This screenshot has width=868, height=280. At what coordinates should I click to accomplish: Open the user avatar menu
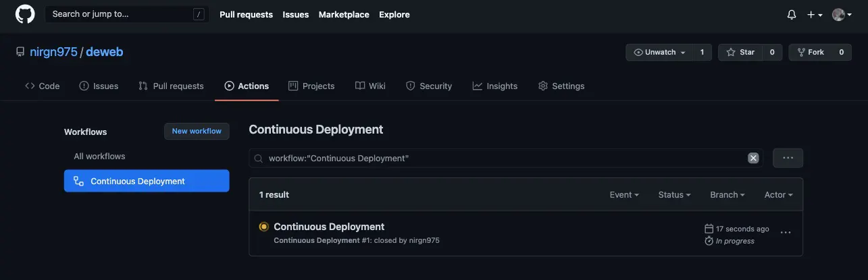[842, 15]
